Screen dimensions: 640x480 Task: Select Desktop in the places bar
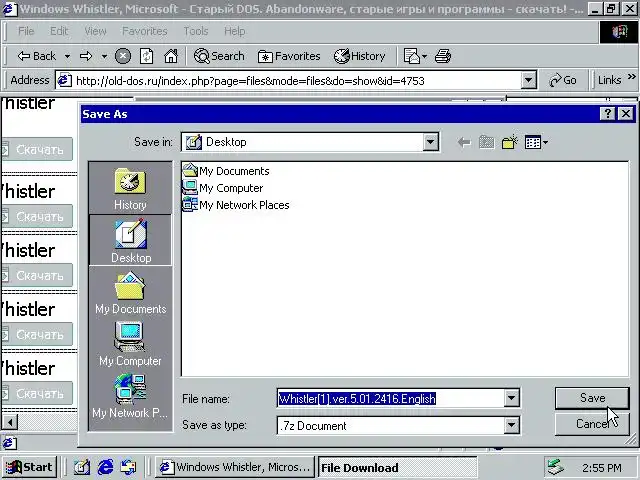coord(131,241)
